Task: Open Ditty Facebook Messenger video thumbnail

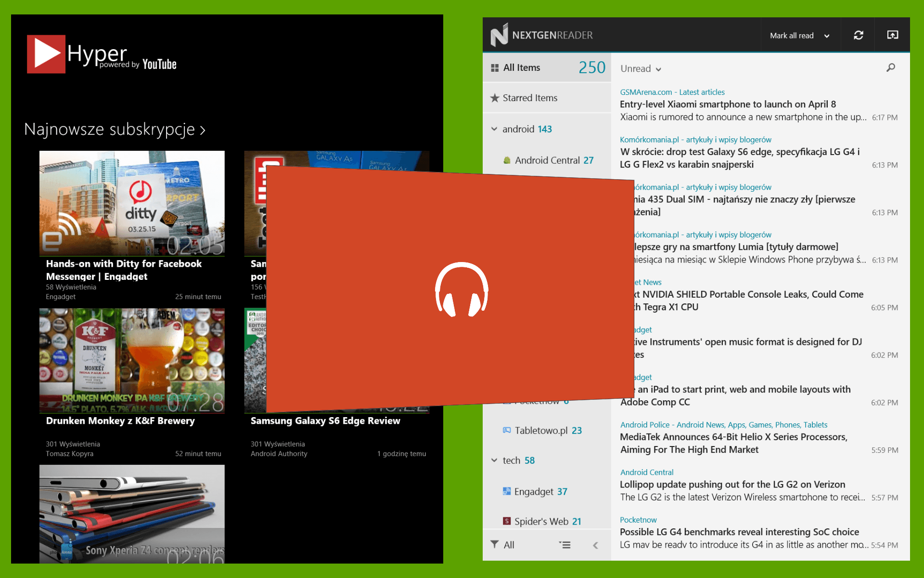Action: [x=132, y=203]
